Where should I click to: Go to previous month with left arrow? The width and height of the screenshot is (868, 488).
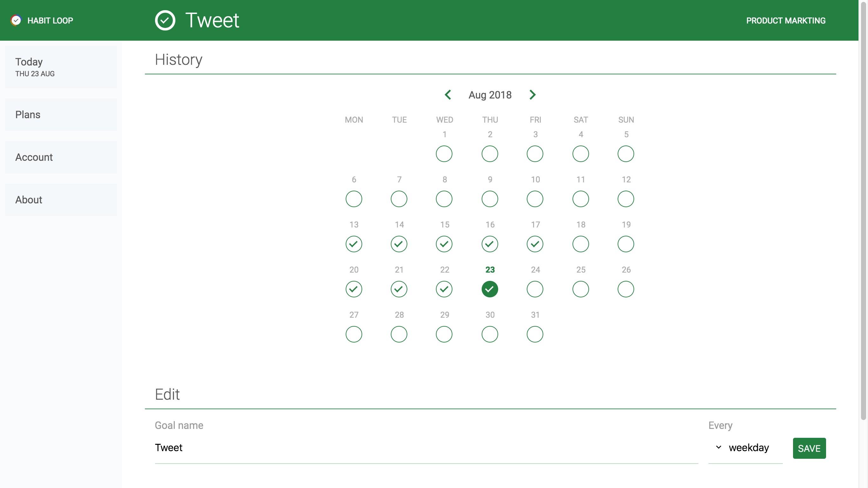[448, 95]
